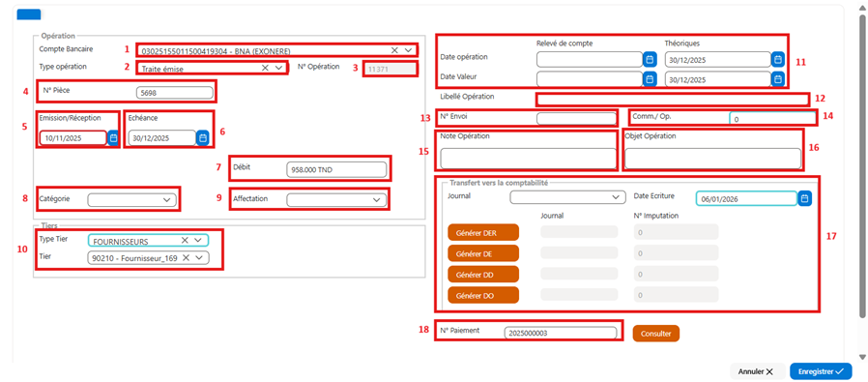Screen dimensions: 868x382
Task: Click the Débit amount field
Action: point(337,170)
